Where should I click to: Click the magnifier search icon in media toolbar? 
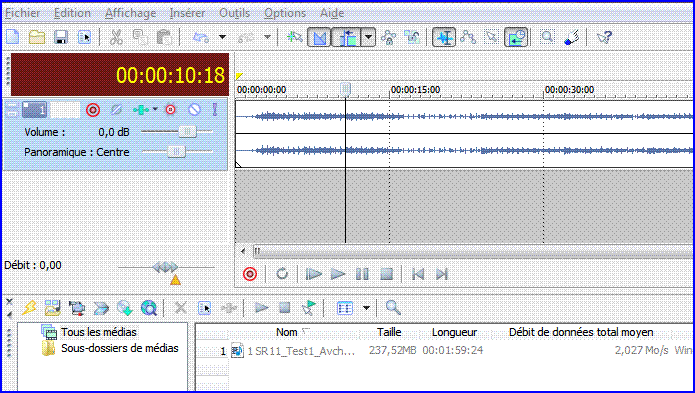(x=393, y=307)
